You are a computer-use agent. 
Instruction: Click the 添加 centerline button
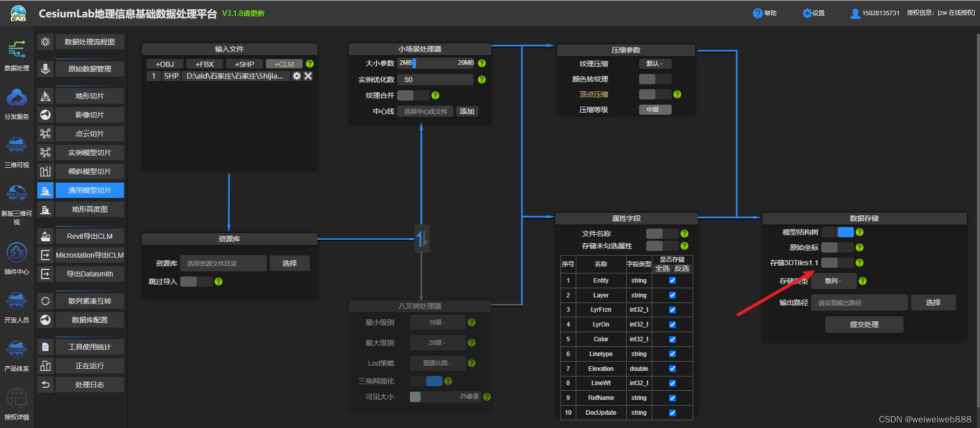(467, 111)
